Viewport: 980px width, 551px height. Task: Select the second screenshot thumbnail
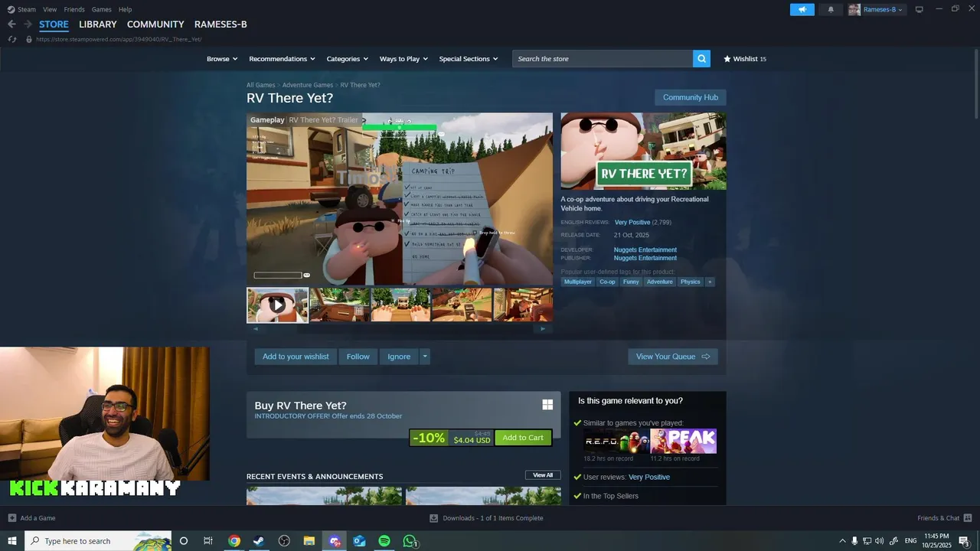point(339,305)
